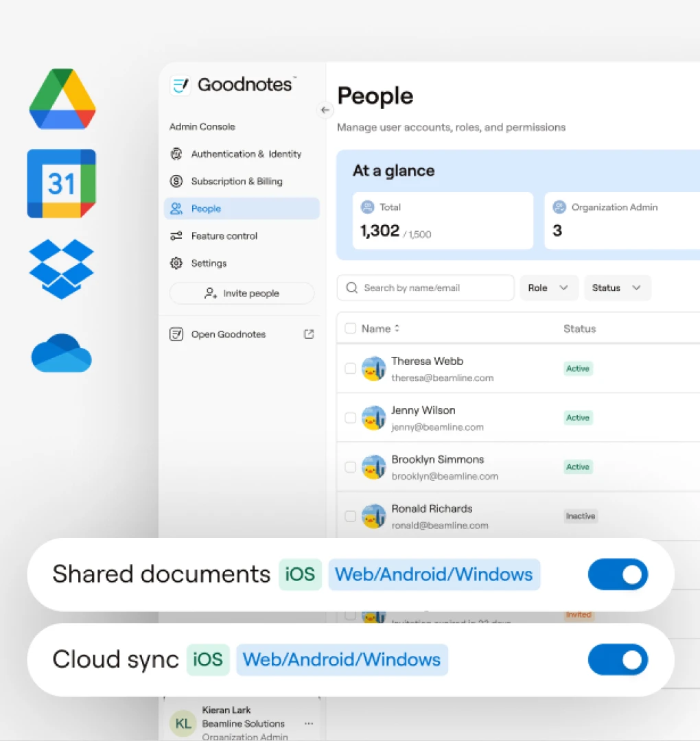This screenshot has height=741, width=700.
Task: Click Brooklyn Simmons' Active status badge
Action: click(578, 467)
